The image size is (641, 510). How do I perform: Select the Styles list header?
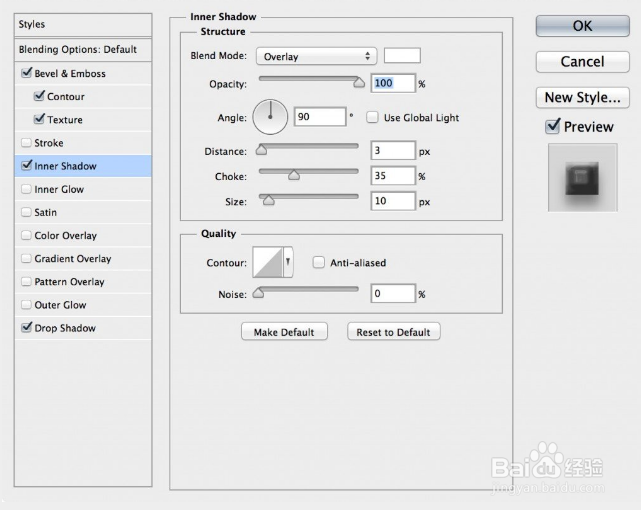(83, 25)
